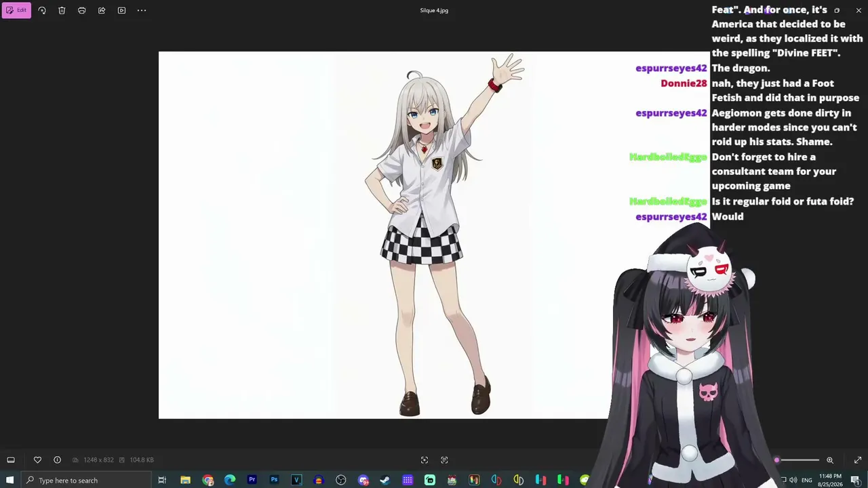The height and width of the screenshot is (488, 868).
Task: Click the 104.8 KB file size text
Action: click(x=141, y=460)
